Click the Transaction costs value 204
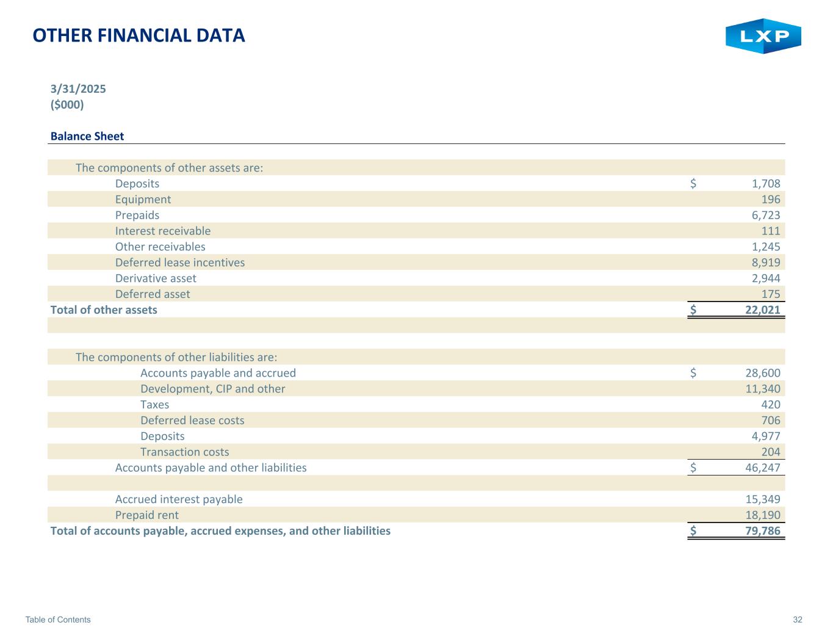 [771, 452]
